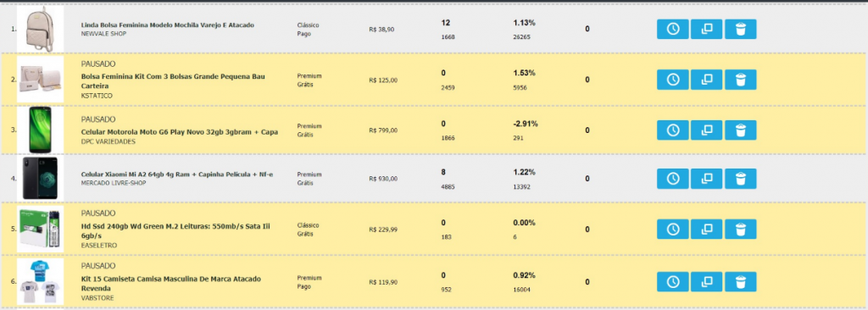Duplicate the Motorola Moto G6 Play listing
This screenshot has height=310, width=868.
pyautogui.click(x=706, y=130)
